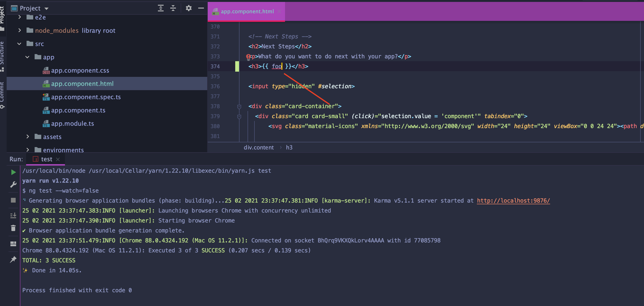Follow the localhost:9876 Karma server link

coord(513,200)
